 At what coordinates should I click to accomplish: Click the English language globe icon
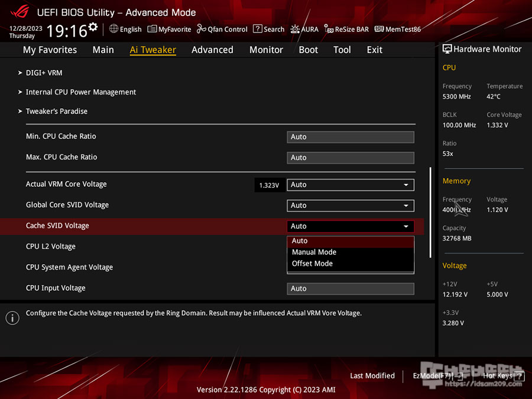113,29
